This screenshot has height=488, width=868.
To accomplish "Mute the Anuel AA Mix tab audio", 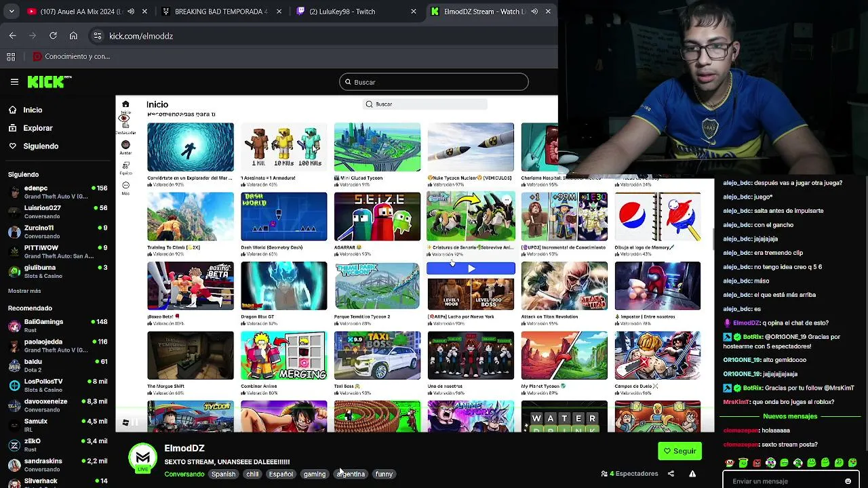I will click(x=131, y=12).
